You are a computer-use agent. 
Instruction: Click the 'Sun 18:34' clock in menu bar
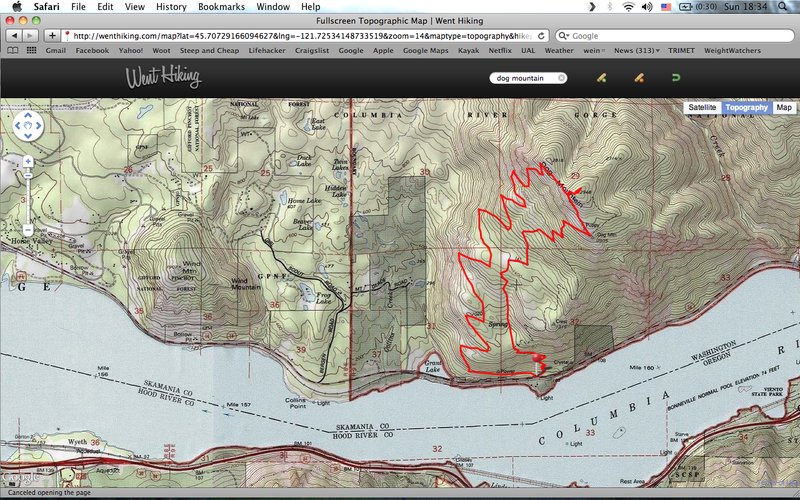(x=746, y=7)
